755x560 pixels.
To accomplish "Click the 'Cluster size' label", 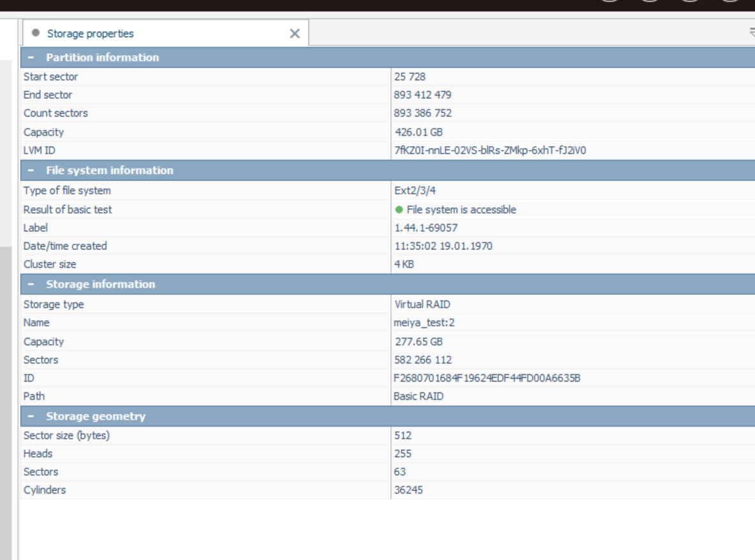I will pos(50,264).
